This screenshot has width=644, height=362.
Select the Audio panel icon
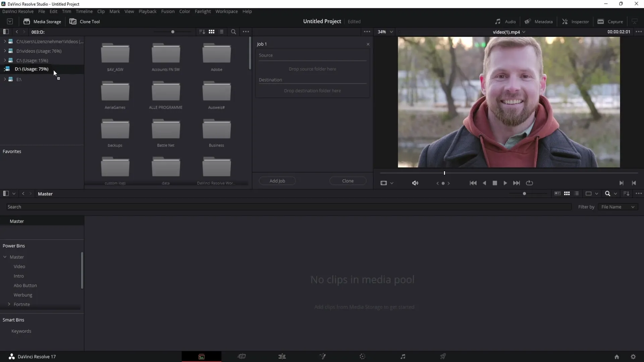(498, 21)
